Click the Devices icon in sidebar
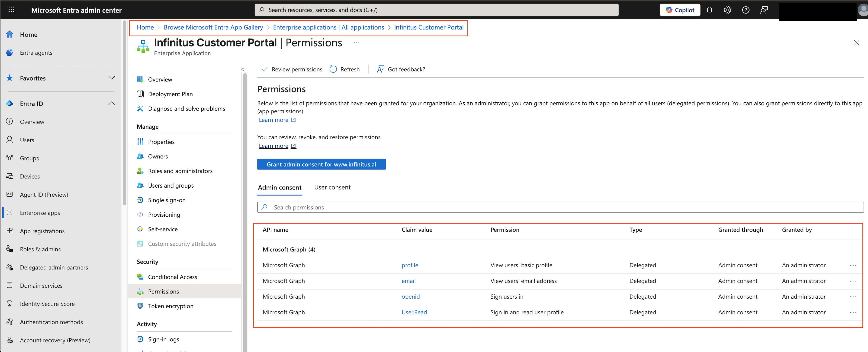Screen dimensions: 868x352 pos(10,176)
